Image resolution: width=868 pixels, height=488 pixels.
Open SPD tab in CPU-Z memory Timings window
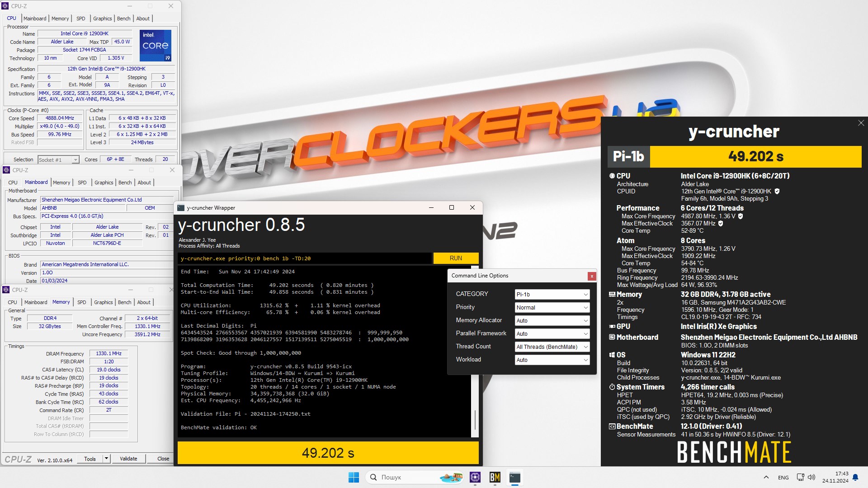[81, 302]
